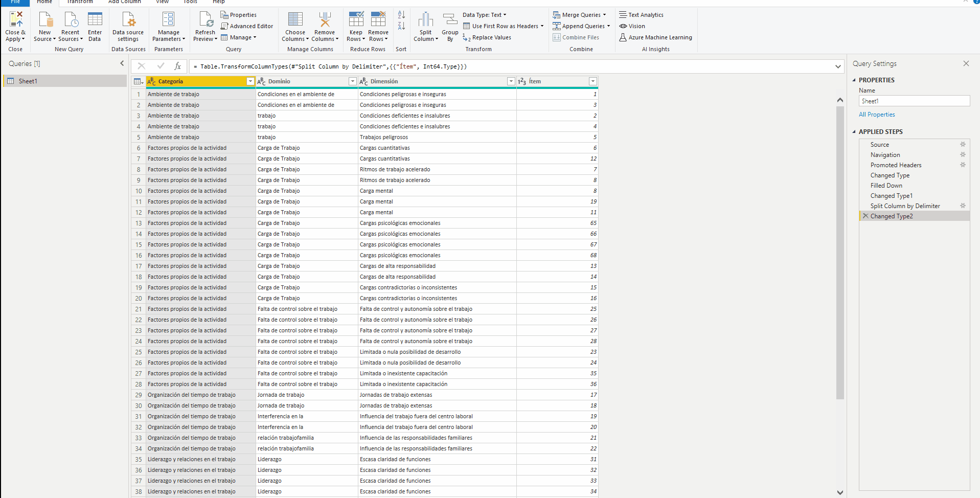
Task: Sort ascending using A-Z icon
Action: (401, 15)
